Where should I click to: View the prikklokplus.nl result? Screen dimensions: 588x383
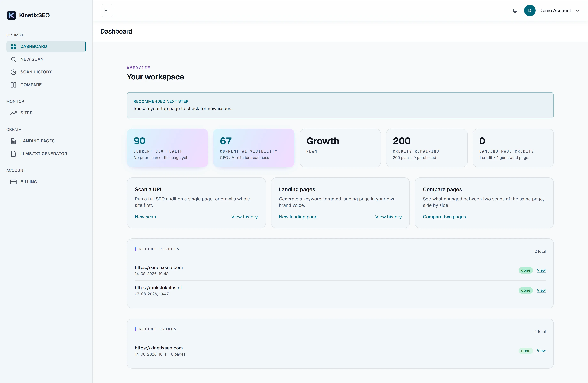pos(541,290)
